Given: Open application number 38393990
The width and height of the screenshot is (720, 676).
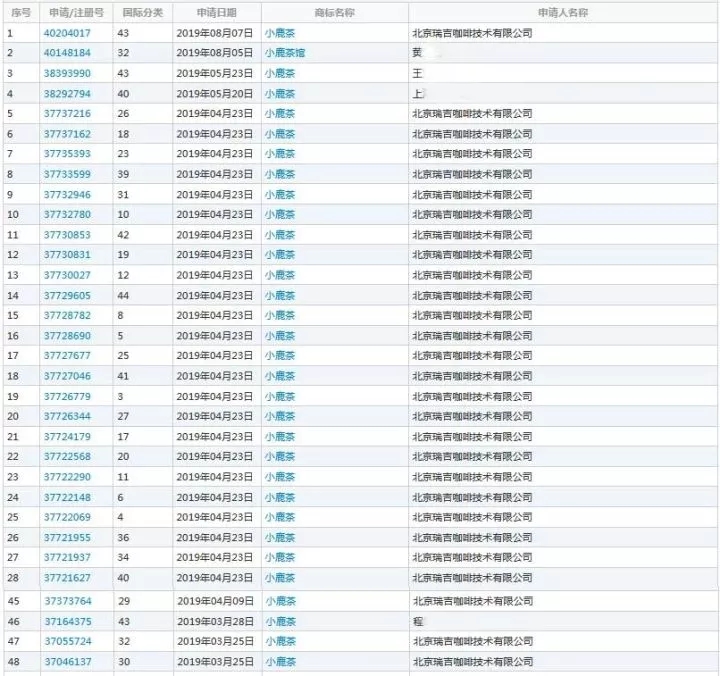Looking at the screenshot, I should (67, 73).
